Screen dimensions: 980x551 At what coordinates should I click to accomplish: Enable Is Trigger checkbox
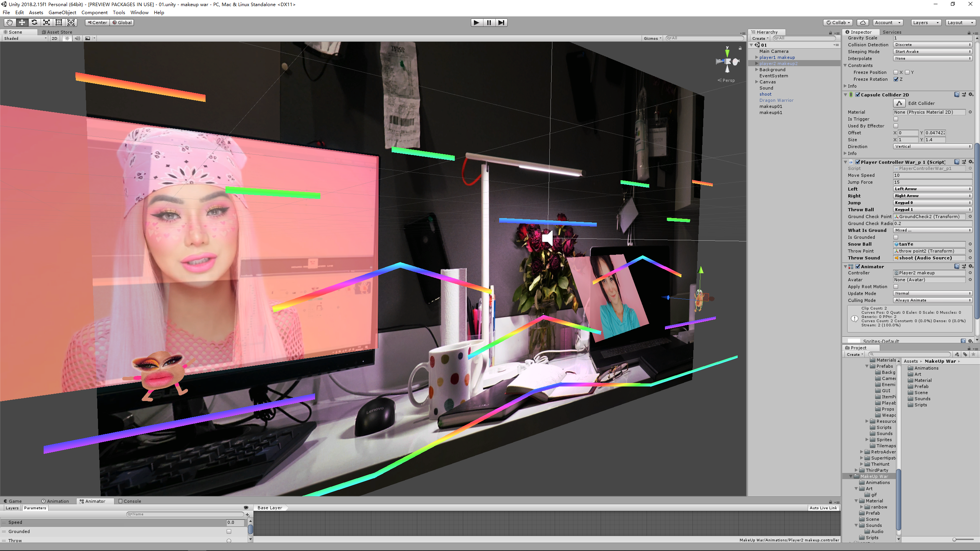[896, 119]
